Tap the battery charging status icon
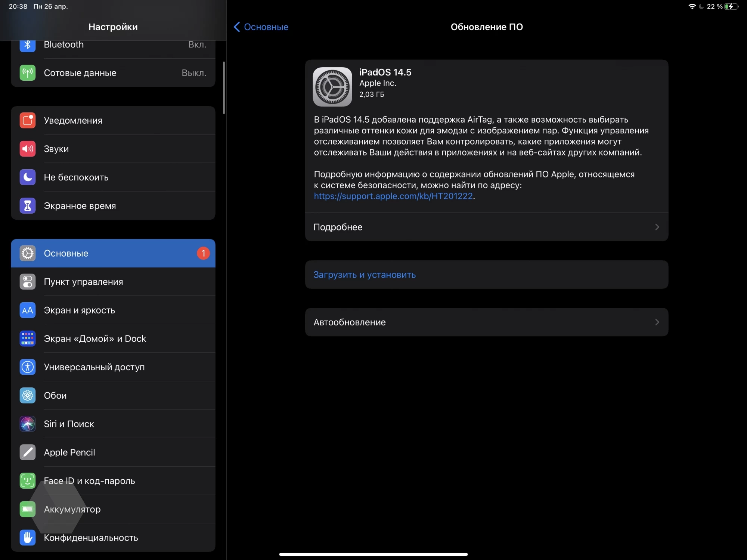 (731, 6)
